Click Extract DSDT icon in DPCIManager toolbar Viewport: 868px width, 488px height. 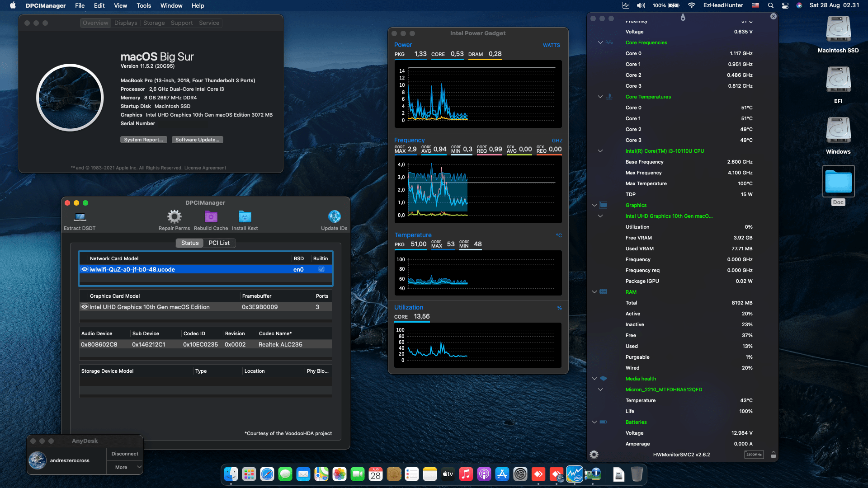point(80,217)
